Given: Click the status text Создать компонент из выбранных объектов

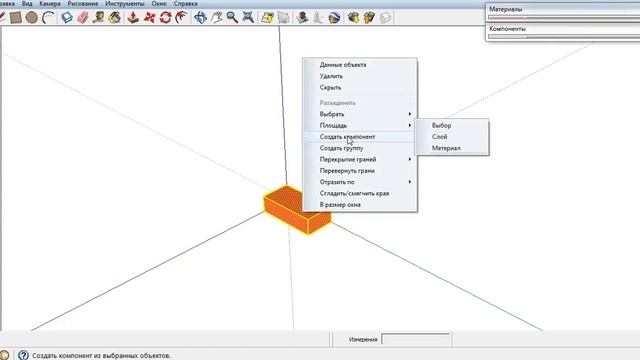Looking at the screenshot, I should (102, 356).
